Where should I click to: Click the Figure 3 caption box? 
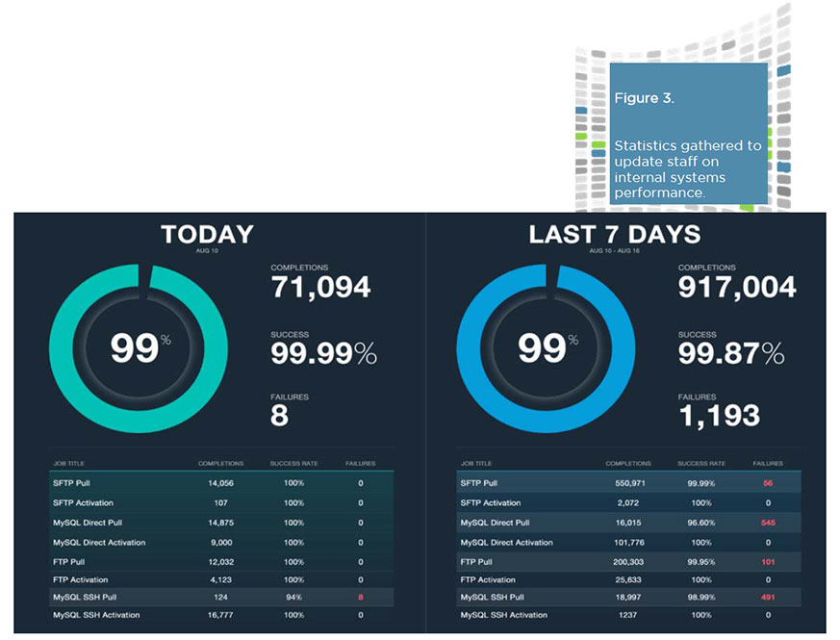688,133
